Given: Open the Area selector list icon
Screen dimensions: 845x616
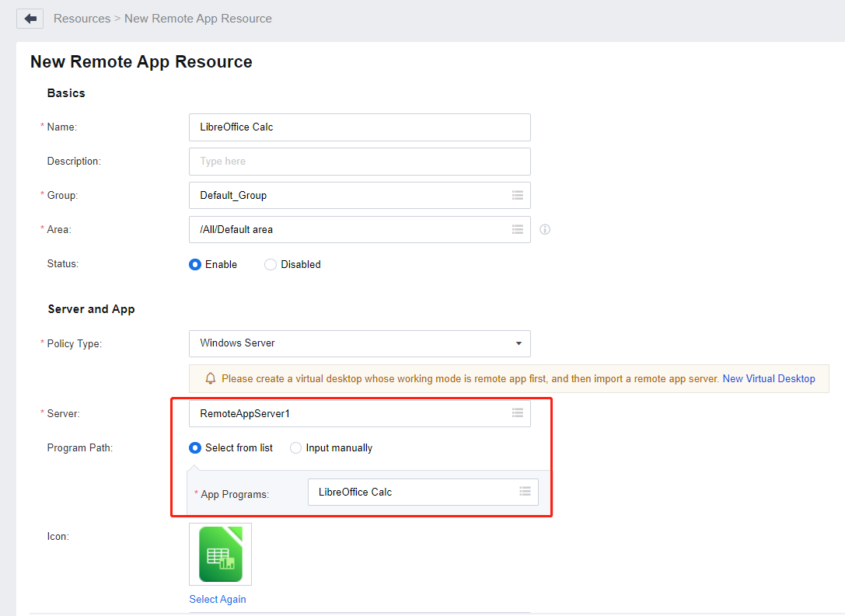Looking at the screenshot, I should pos(518,229).
